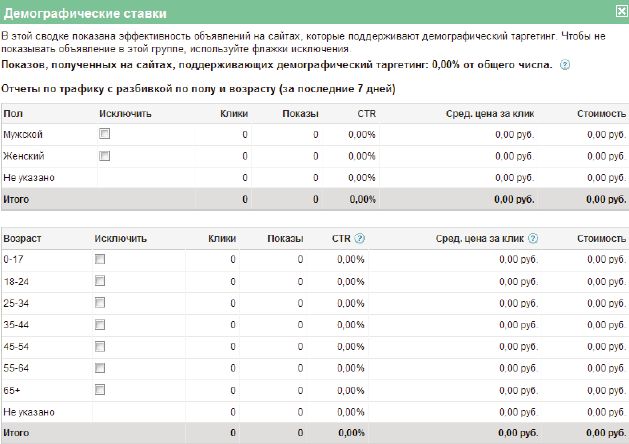Exclude the Мужской gender

click(x=104, y=134)
